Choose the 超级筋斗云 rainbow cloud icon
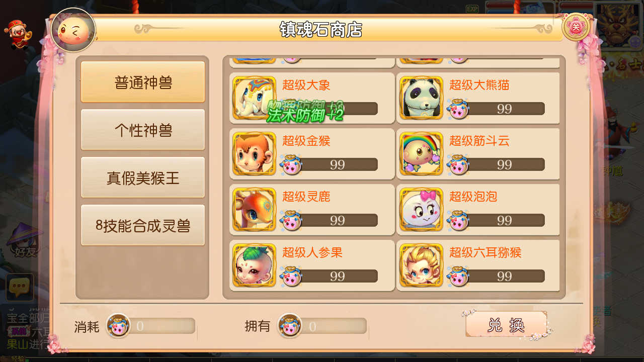The height and width of the screenshot is (362, 644). point(422,154)
